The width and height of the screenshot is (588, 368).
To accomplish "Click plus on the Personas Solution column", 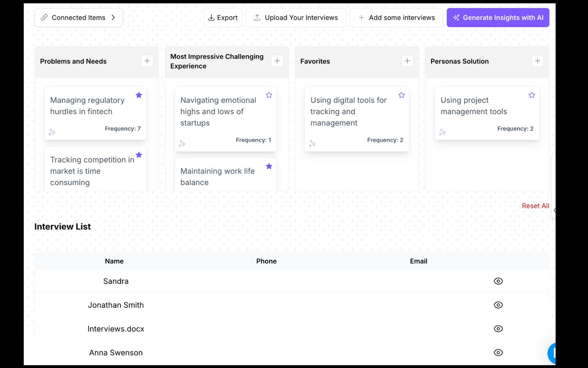I will click(538, 61).
